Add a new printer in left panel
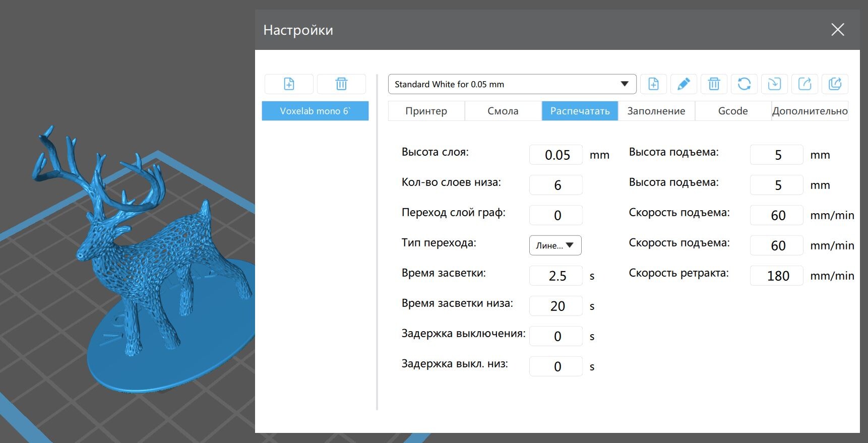Image resolution: width=868 pixels, height=443 pixels. pos(289,84)
